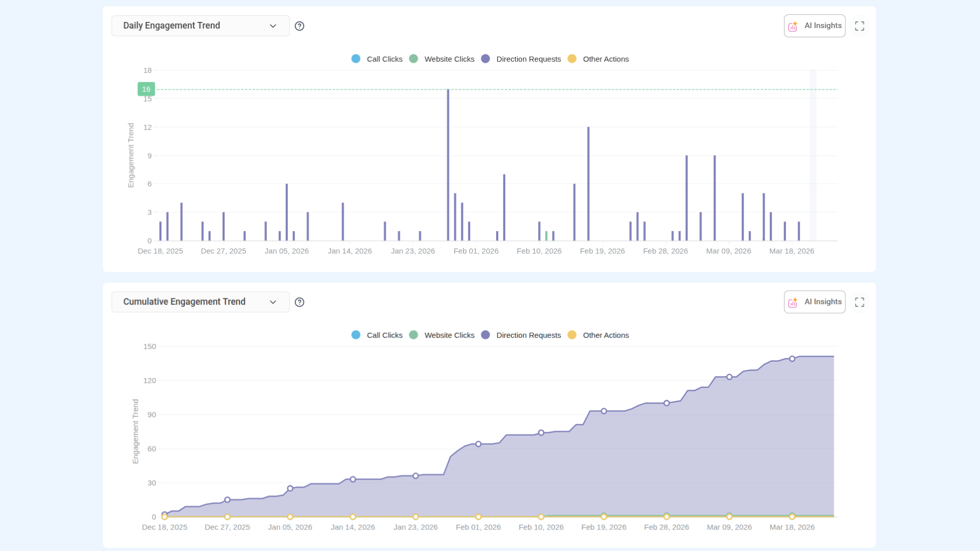This screenshot has width=980, height=551.
Task: Click help icon beside Cumulative Engagement Trend
Action: (300, 302)
